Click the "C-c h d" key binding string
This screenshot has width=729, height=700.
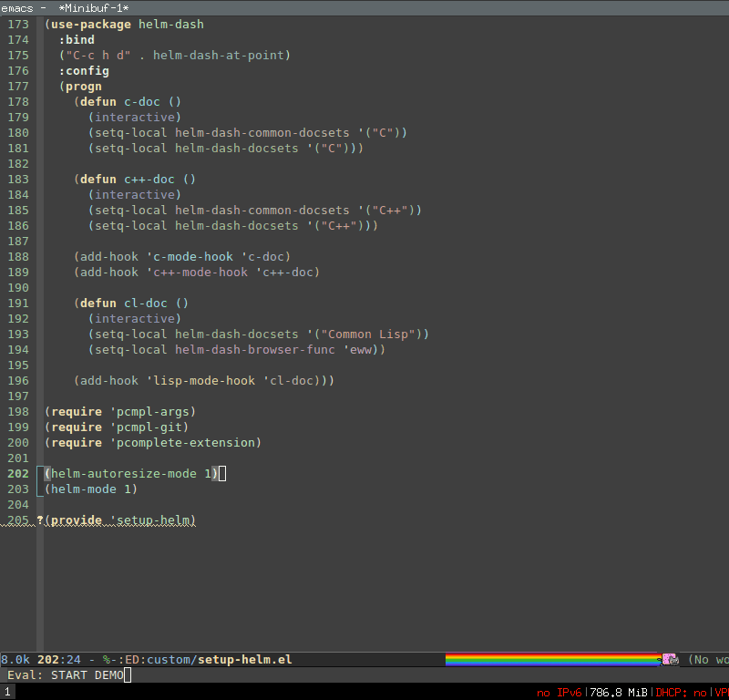[x=98, y=56]
